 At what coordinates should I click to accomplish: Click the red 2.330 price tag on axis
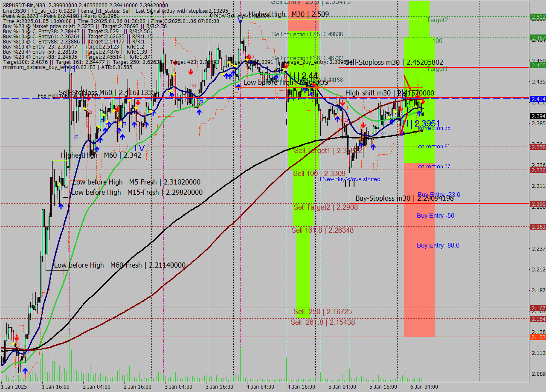(x=537, y=170)
